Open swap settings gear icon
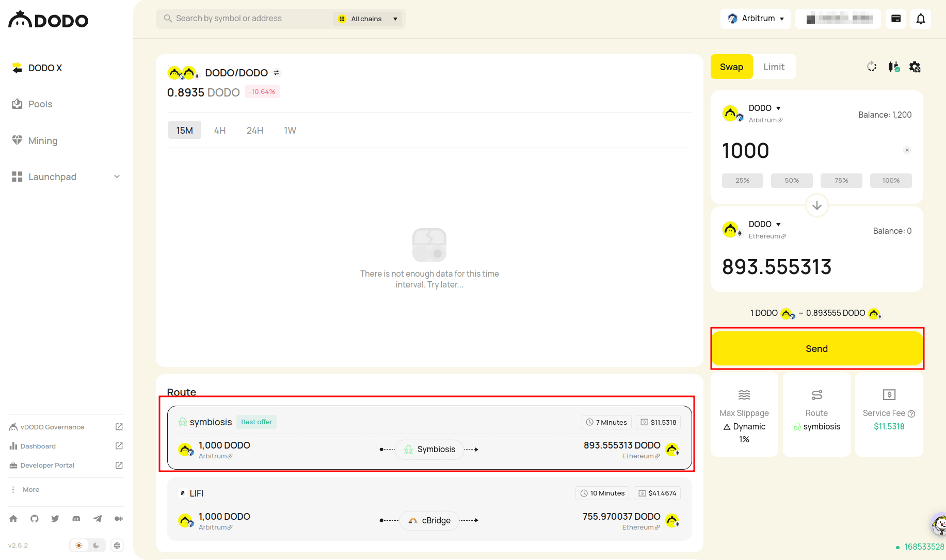Screen dimensions: 946x560 915,67
